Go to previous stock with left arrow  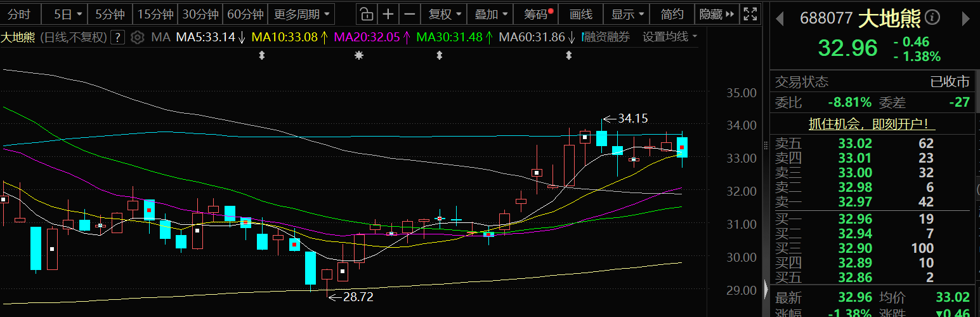click(781, 18)
